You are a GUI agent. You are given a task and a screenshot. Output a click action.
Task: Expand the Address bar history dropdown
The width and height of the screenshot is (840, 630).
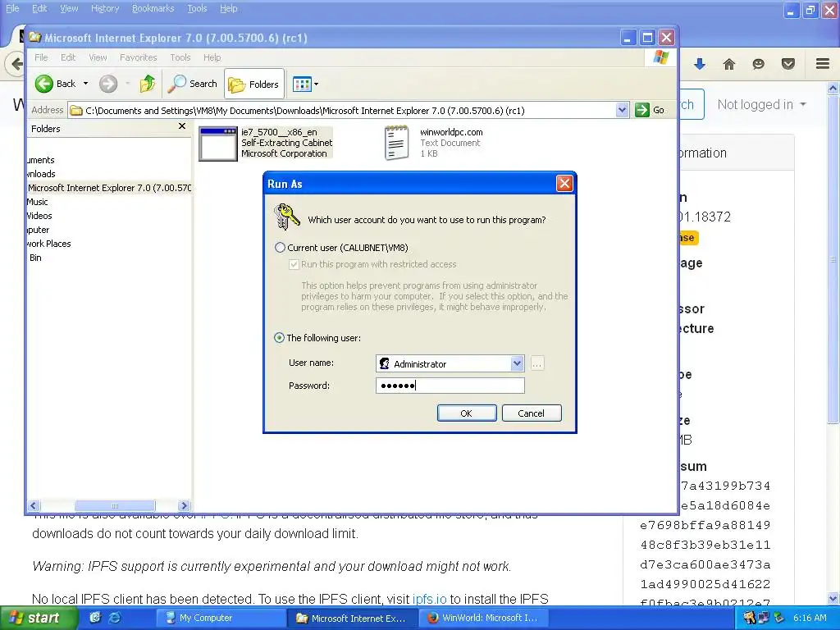[622, 110]
